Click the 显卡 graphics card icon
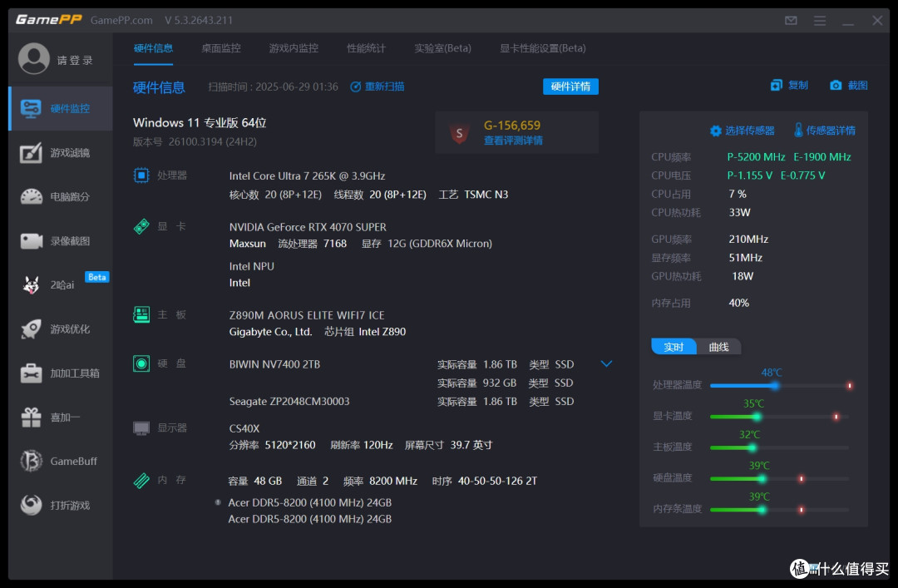 [141, 226]
